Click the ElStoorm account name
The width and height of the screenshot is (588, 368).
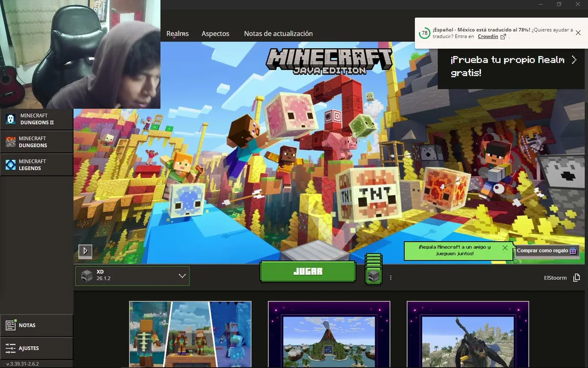pos(555,278)
